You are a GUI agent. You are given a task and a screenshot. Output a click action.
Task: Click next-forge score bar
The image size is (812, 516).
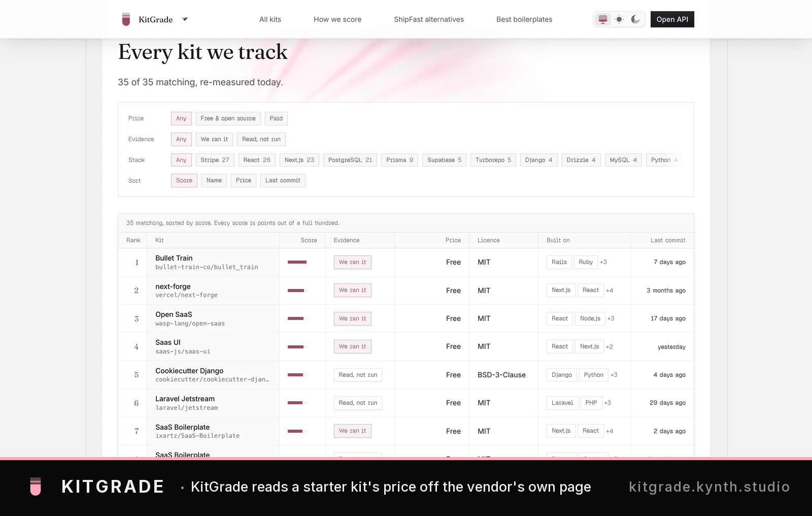298,291
